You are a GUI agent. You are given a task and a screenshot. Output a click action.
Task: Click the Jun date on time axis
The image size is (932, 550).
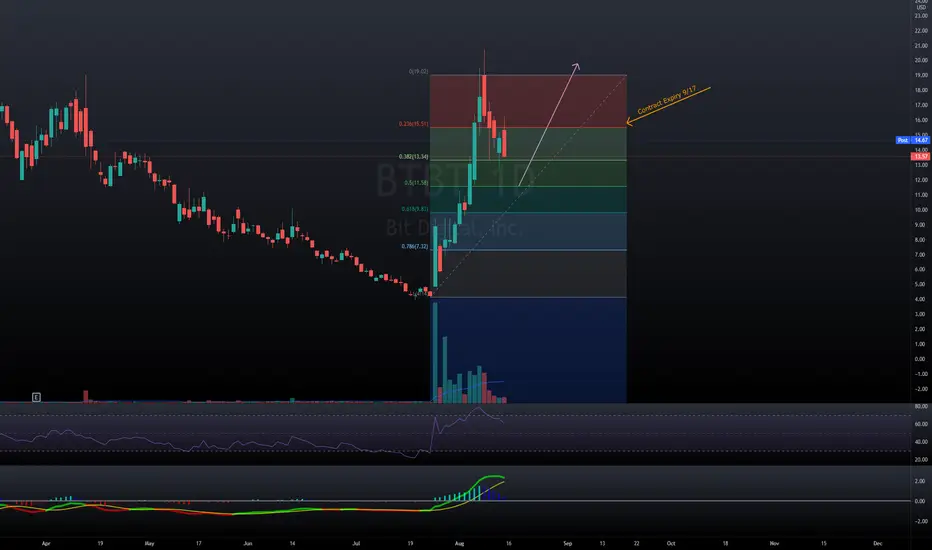[x=248, y=543]
